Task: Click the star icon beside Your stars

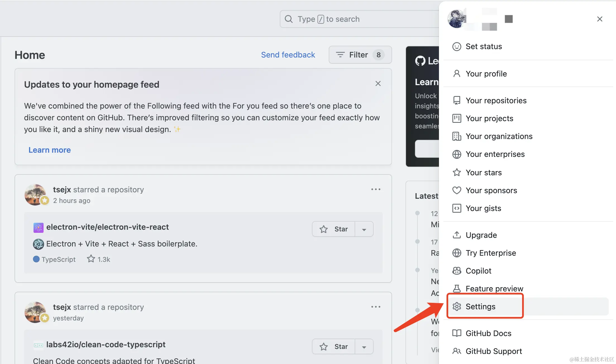Action: [457, 173]
